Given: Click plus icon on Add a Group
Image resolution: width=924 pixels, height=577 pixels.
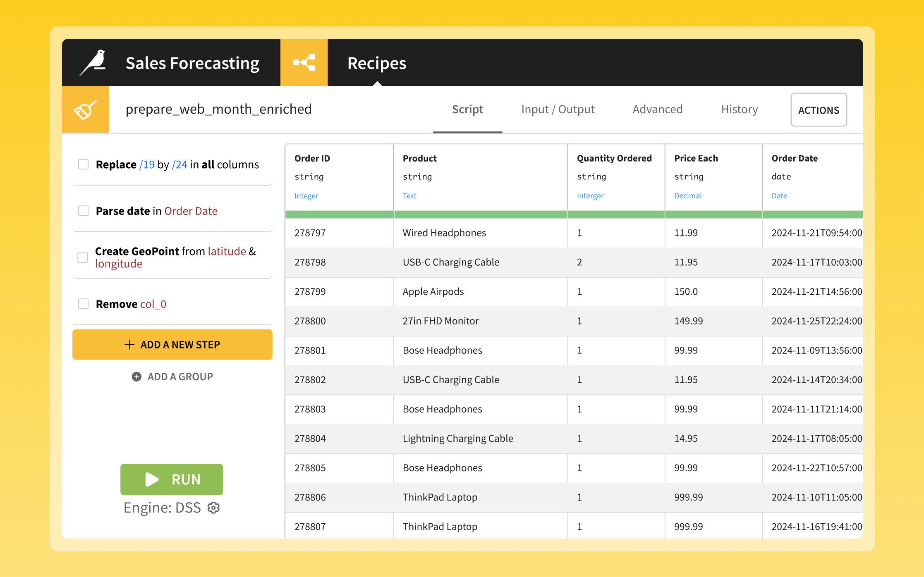Looking at the screenshot, I should click(136, 377).
